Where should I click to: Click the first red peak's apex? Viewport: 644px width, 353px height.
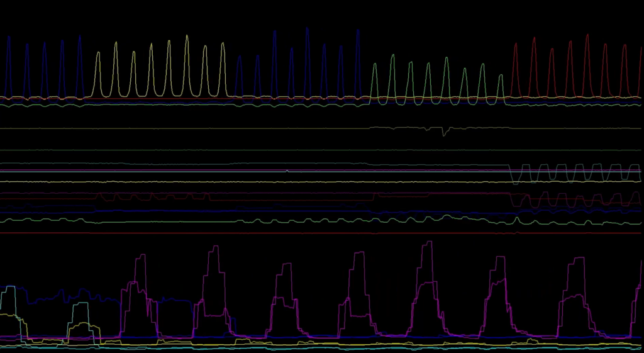point(516,44)
